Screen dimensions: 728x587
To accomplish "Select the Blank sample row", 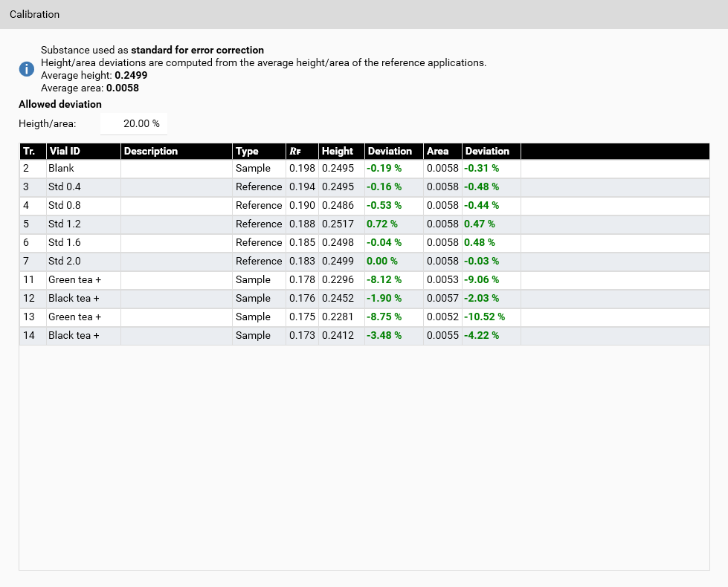I will [x=61, y=168].
